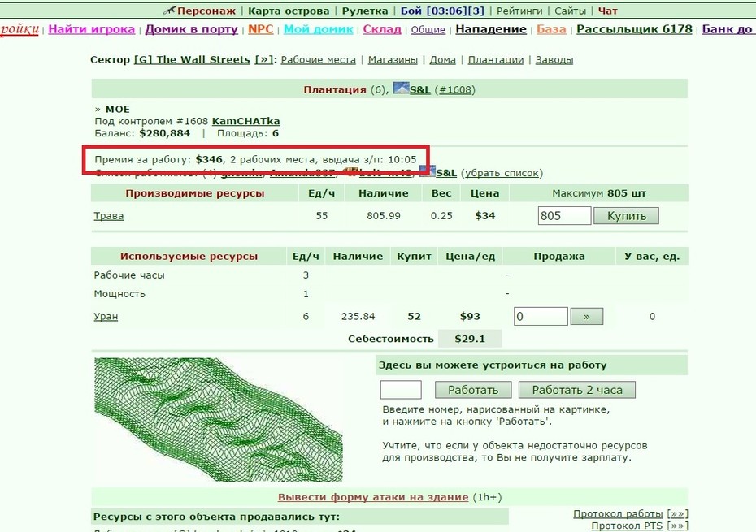Viewport: 756px width, 532px height.
Task: Click the gun icon before Персонаж
Action: click(x=169, y=10)
